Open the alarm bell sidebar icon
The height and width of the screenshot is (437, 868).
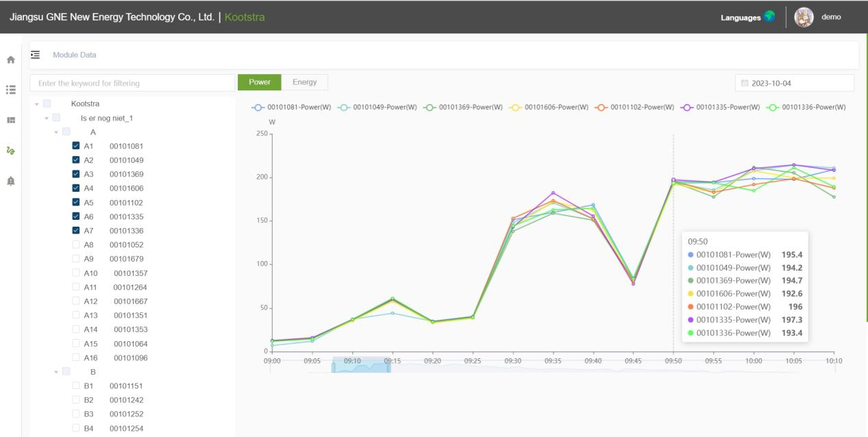[10, 181]
